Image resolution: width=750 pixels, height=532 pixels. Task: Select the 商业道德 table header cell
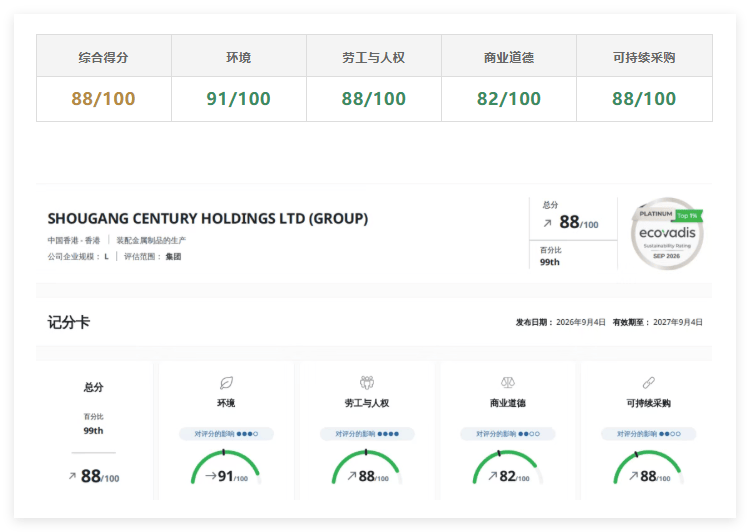tap(509, 56)
